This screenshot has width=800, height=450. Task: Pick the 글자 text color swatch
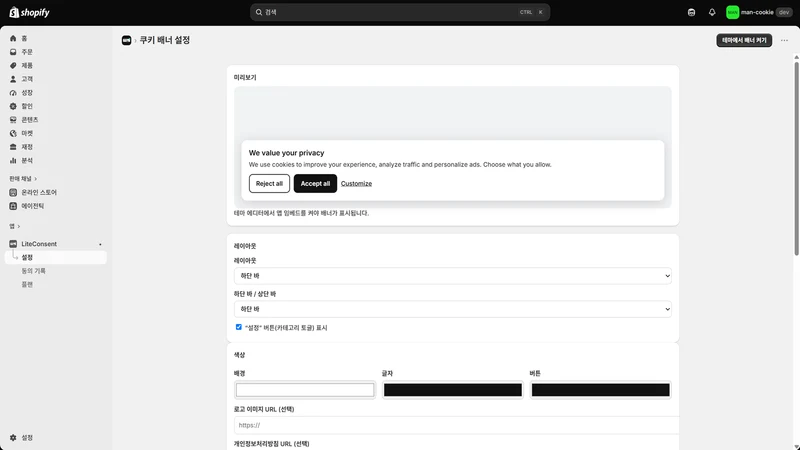453,390
